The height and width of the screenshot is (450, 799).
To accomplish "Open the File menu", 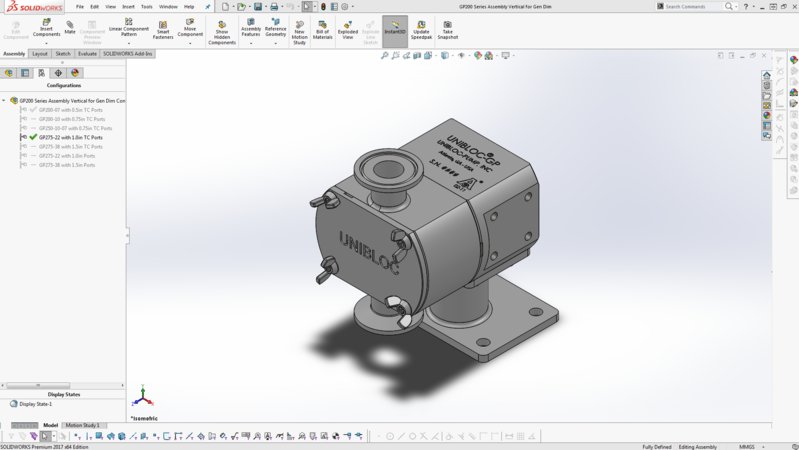I will (80, 7).
